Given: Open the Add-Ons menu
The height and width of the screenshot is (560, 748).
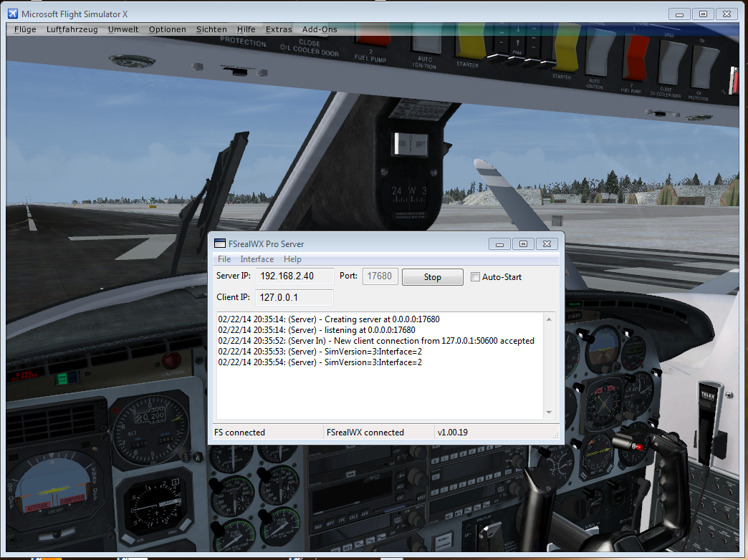Looking at the screenshot, I should [x=319, y=29].
